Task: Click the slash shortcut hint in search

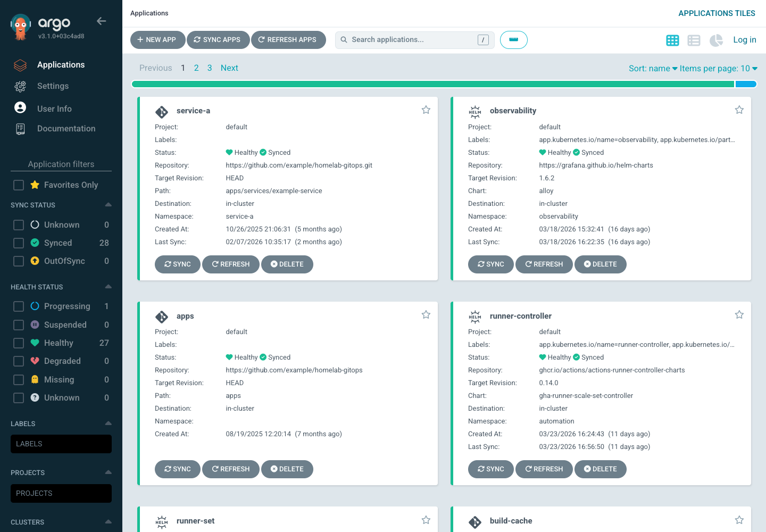Action: coord(483,40)
